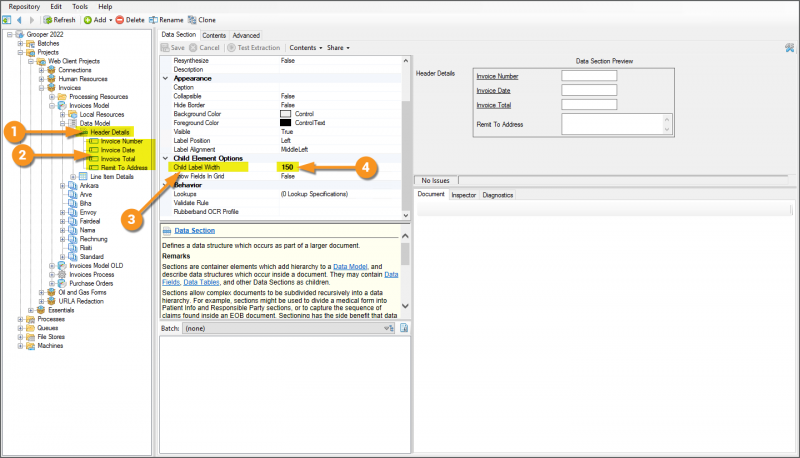The height and width of the screenshot is (458, 800).
Task: Click the Invoice Number input field
Action: [x=589, y=75]
